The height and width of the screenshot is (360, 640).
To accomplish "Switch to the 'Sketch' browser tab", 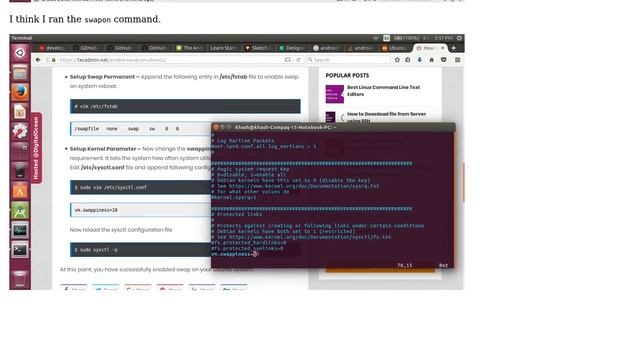I will (x=257, y=48).
